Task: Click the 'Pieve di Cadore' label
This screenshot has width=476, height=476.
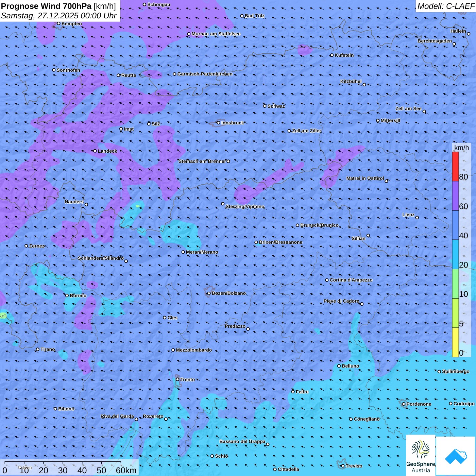Action: [341, 301]
